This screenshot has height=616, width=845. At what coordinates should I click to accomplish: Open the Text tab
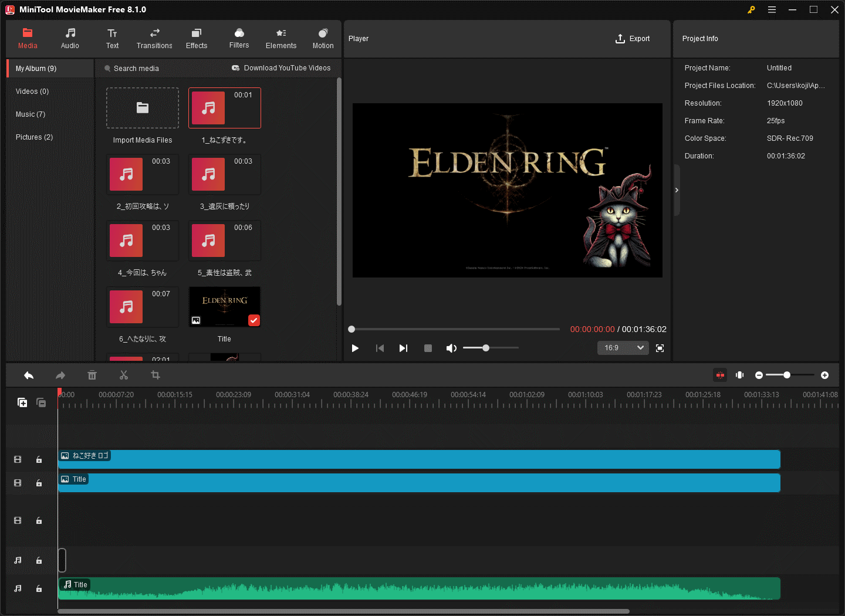tap(112, 39)
